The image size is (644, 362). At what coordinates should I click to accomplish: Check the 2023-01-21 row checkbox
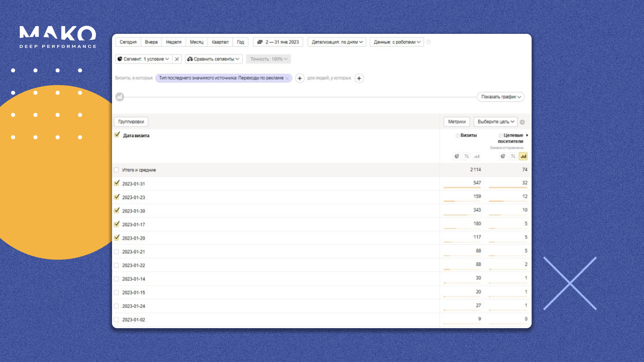pyautogui.click(x=116, y=252)
